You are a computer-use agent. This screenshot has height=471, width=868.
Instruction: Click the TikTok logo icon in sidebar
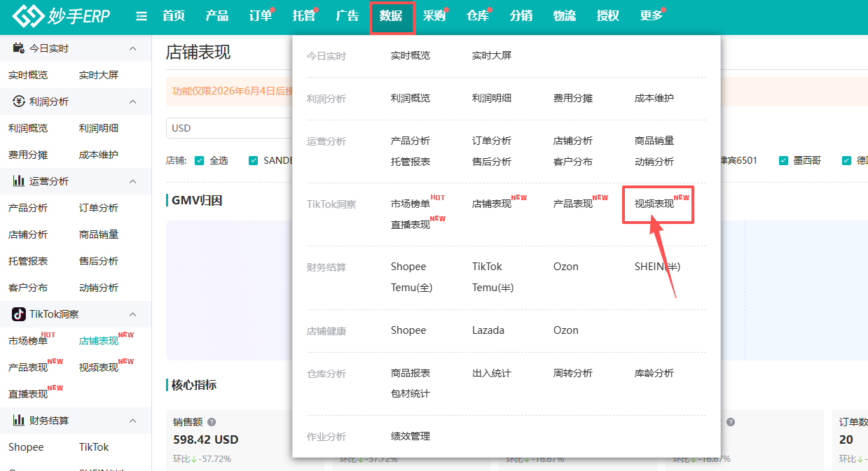pos(19,314)
